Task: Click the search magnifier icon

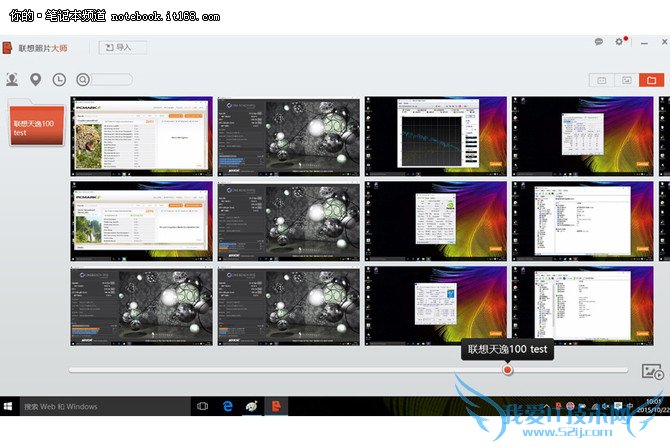Action: click(x=83, y=79)
